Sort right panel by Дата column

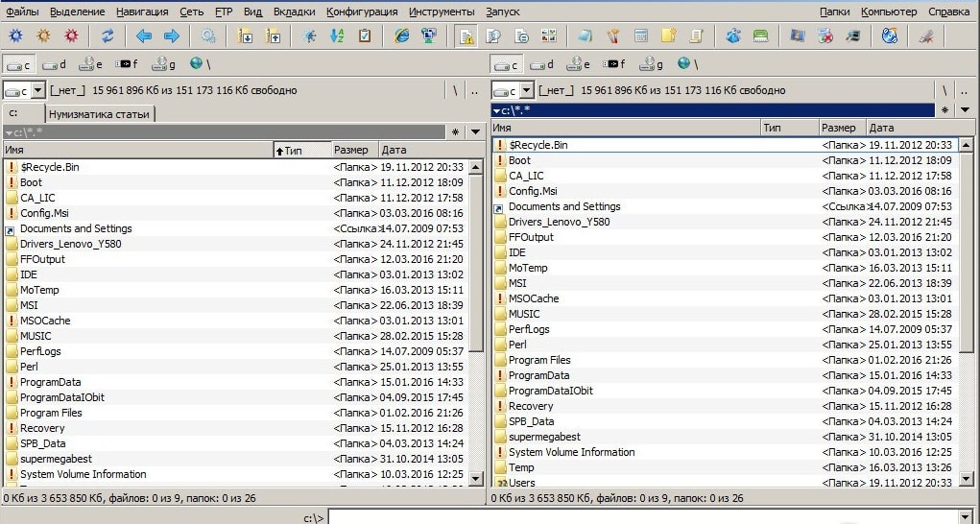920,128
